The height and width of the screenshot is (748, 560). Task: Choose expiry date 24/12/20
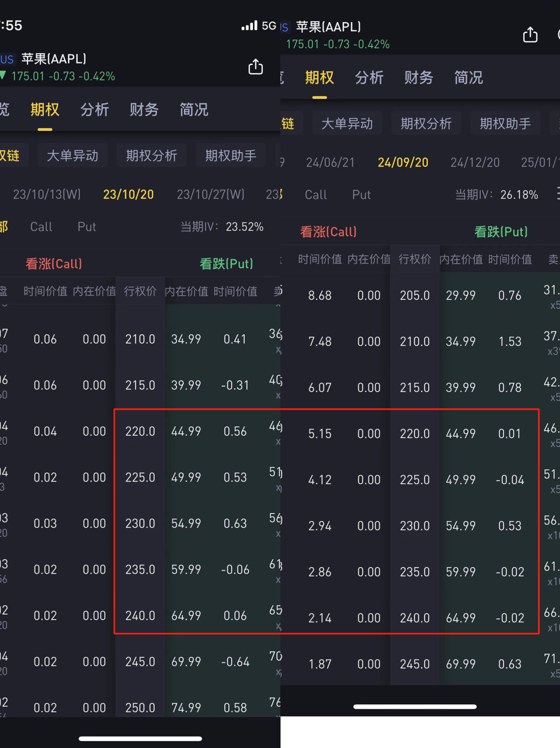click(x=475, y=162)
